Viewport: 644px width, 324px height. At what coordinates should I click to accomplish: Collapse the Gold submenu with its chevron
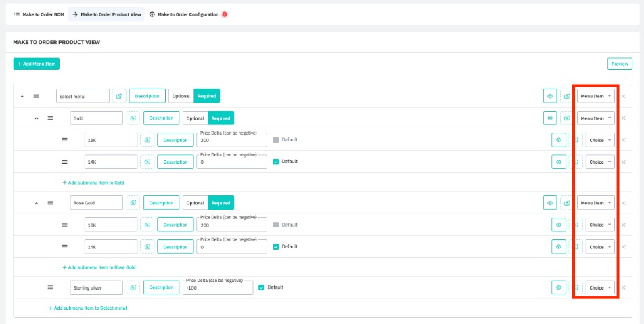tap(37, 118)
